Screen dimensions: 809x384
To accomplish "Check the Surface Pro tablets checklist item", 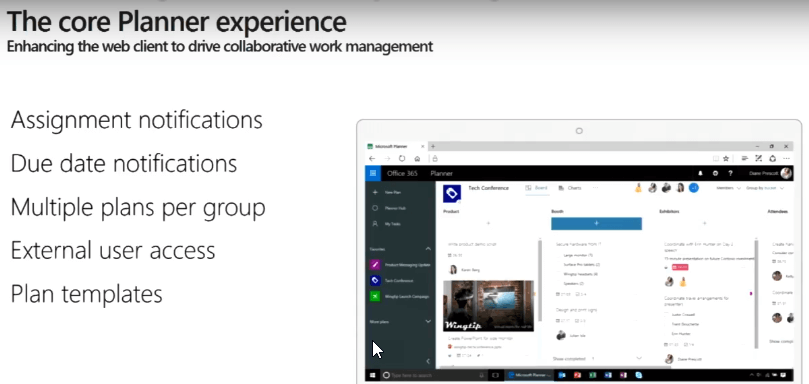I will point(559,264).
